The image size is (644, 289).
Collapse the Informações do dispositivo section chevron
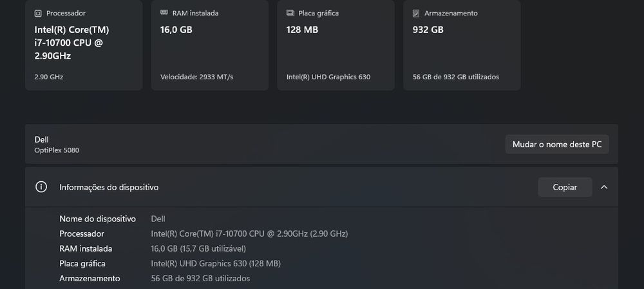pyautogui.click(x=604, y=187)
